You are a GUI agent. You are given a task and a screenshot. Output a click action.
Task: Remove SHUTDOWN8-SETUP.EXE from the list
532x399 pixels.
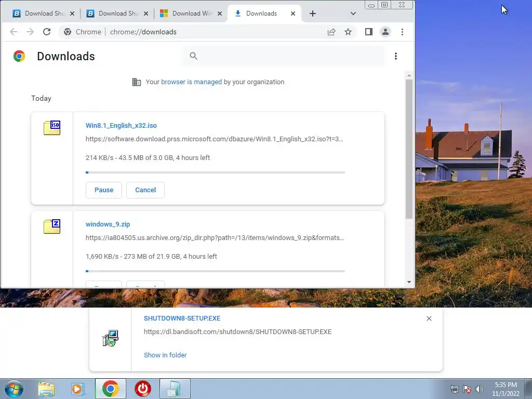point(429,318)
